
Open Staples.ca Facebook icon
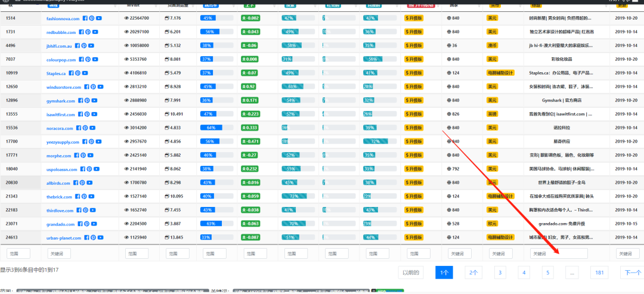pyautogui.click(x=71, y=73)
